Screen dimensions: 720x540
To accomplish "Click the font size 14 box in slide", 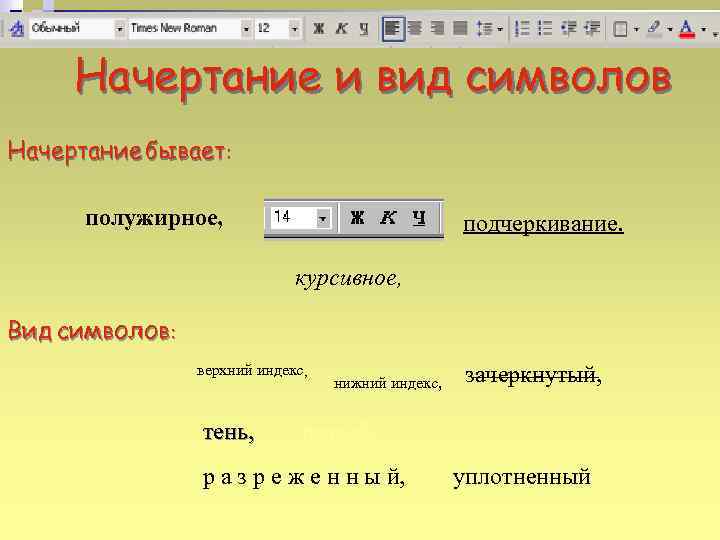I will (292, 217).
